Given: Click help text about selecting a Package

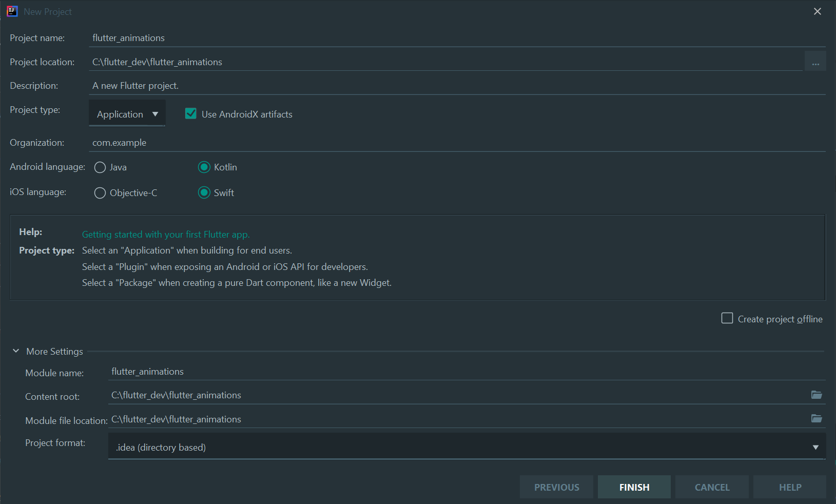Looking at the screenshot, I should pos(237,283).
